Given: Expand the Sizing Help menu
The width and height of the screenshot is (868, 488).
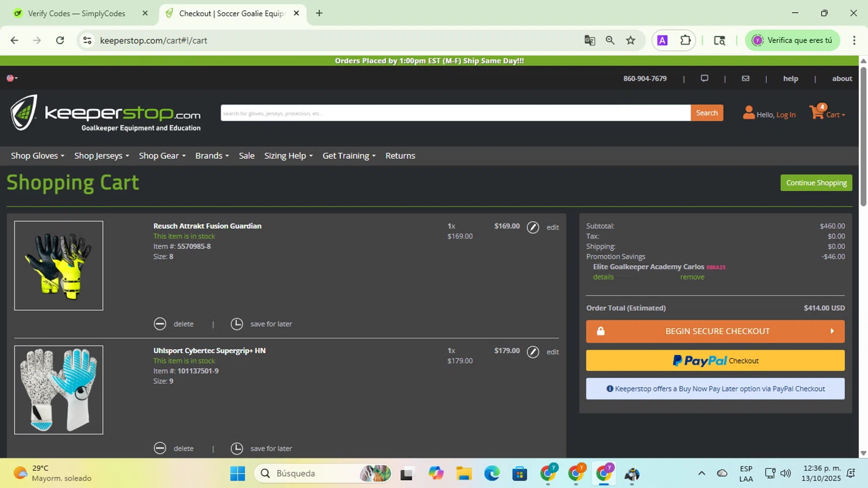Looking at the screenshot, I should coord(288,156).
